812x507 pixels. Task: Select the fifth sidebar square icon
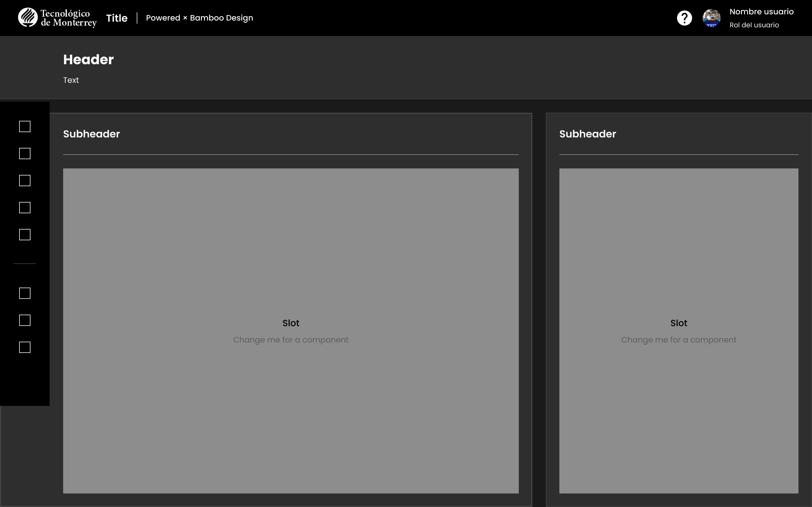(x=25, y=235)
